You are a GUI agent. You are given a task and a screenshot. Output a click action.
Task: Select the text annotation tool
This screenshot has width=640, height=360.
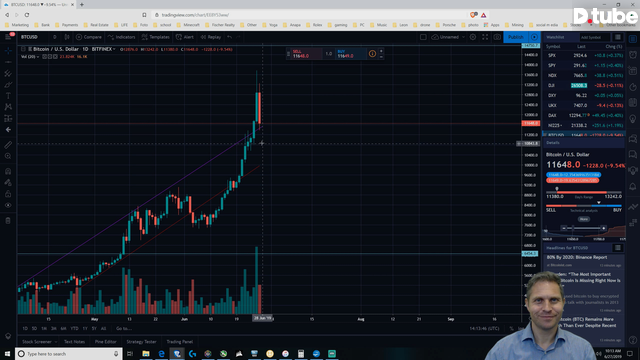click(x=8, y=96)
